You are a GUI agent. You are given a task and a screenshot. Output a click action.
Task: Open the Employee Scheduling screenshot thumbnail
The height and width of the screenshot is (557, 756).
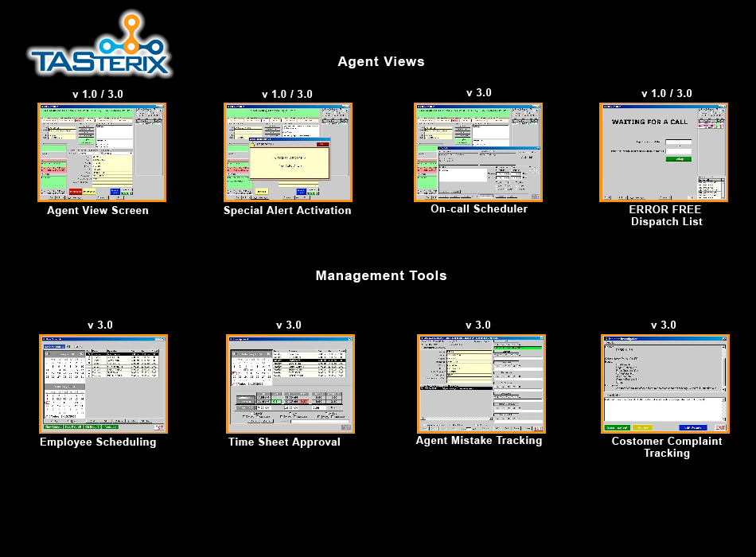click(102, 384)
